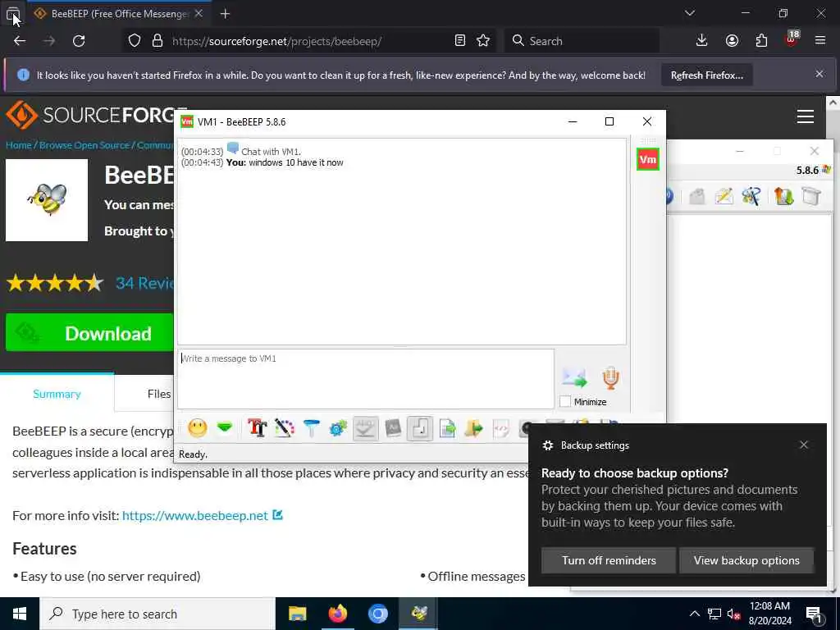Image resolution: width=840 pixels, height=630 pixels.
Task: Click the user search icon in background BeeBEEP window
Action: click(x=751, y=197)
